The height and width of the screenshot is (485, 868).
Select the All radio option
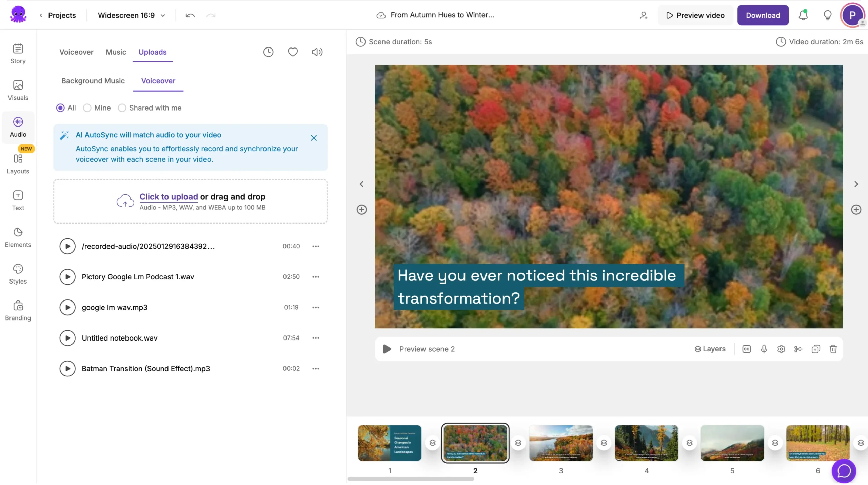point(60,108)
